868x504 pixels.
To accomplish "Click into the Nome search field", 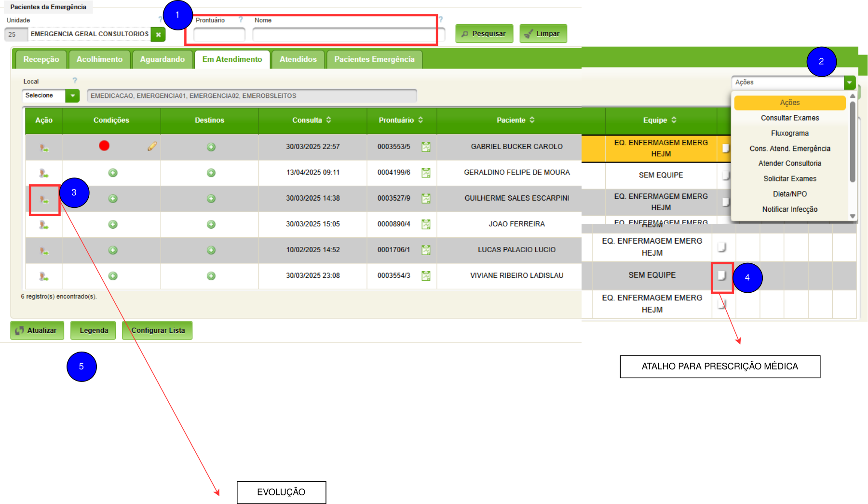I will 344,34.
